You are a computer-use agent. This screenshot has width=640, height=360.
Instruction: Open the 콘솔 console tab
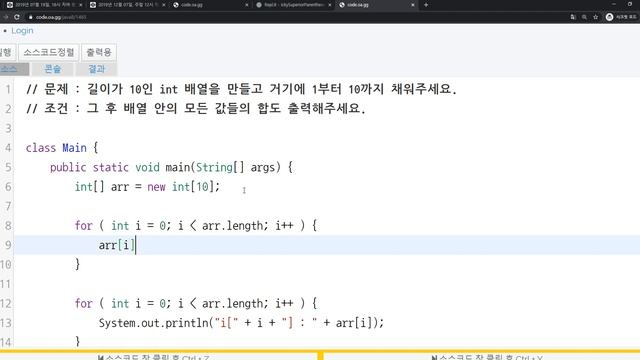tap(53, 69)
